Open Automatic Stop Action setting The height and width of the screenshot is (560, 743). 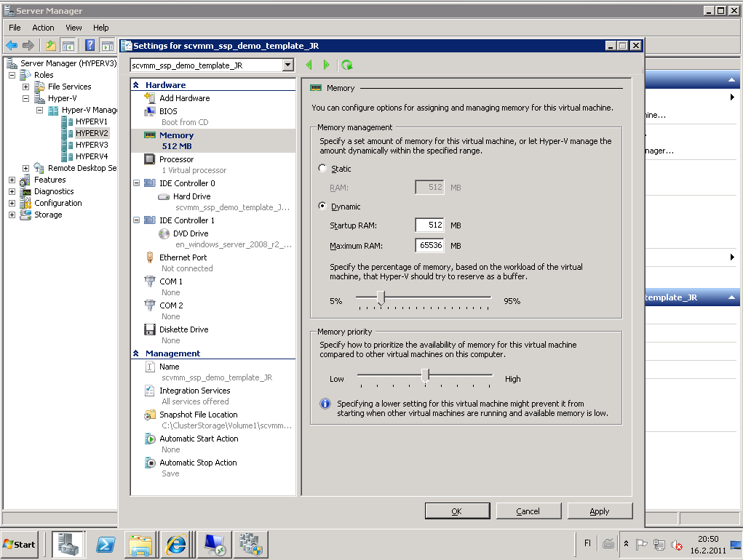[x=198, y=463]
